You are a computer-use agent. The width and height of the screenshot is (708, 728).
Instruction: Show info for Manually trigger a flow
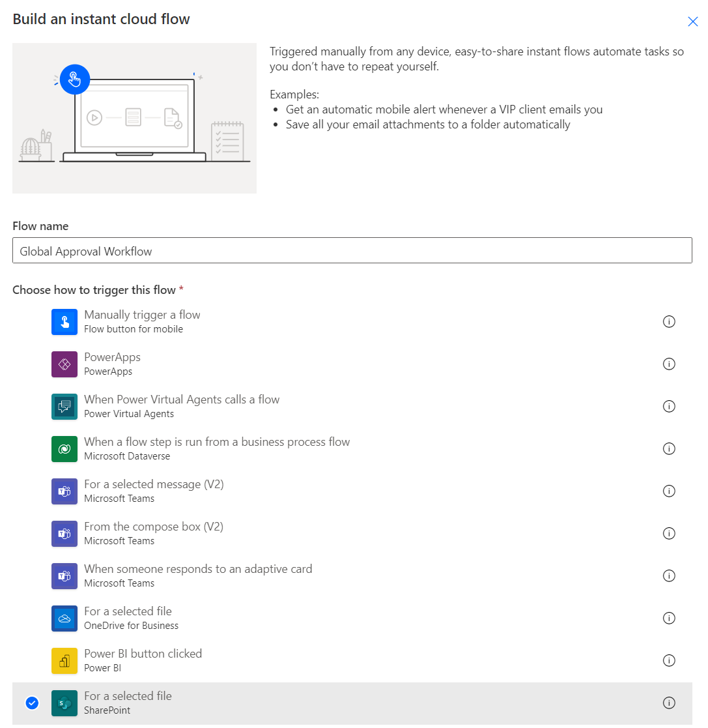(668, 321)
